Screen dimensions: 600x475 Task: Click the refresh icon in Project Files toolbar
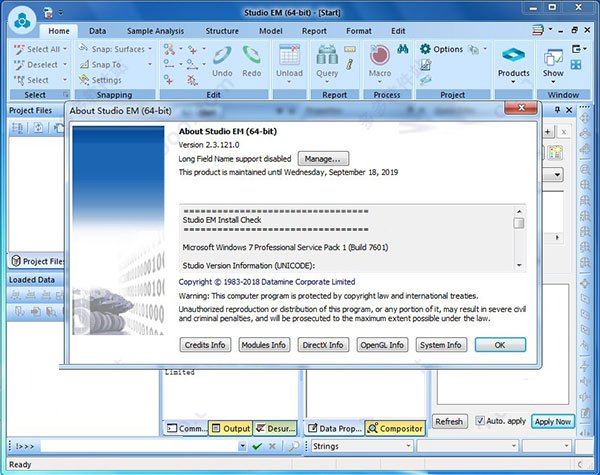pyautogui.click(x=38, y=127)
